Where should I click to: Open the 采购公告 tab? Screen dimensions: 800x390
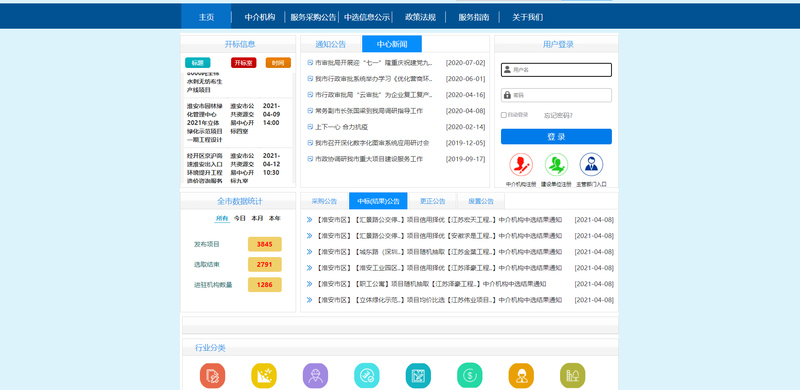[324, 201]
